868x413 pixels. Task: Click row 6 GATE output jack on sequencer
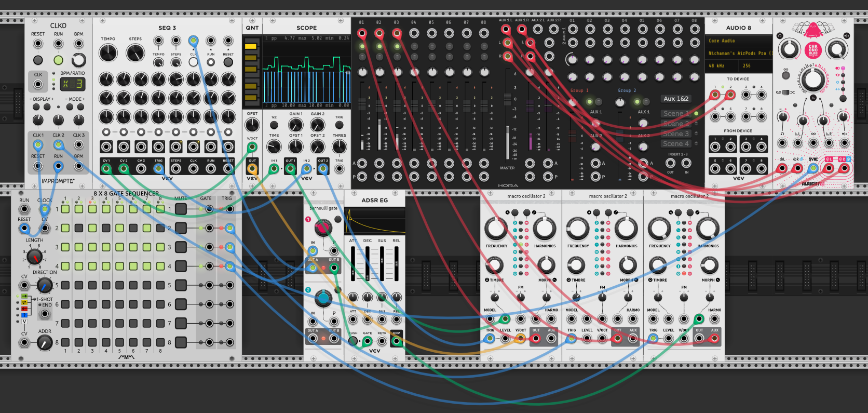click(x=209, y=304)
